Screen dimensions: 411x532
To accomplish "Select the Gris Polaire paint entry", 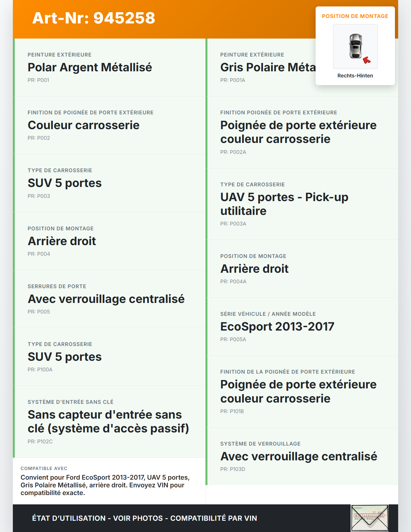I will (x=268, y=67).
